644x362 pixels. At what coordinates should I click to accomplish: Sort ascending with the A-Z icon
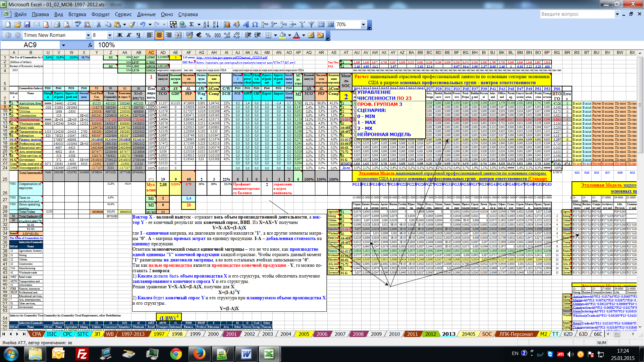point(206,24)
